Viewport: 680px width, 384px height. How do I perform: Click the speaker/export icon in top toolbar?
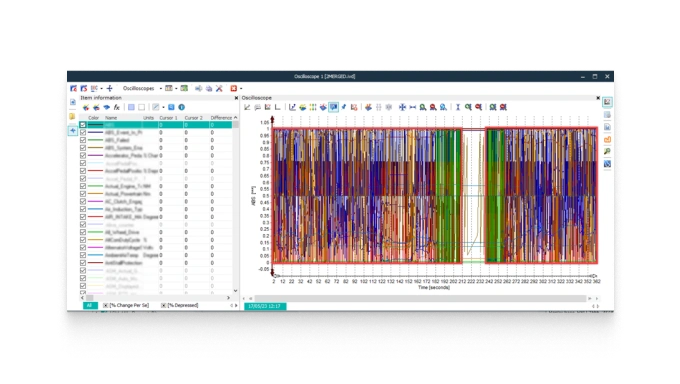199,88
